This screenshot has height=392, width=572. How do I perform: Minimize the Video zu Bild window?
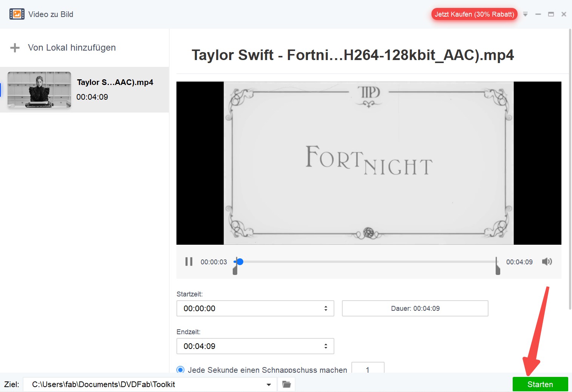tap(538, 14)
